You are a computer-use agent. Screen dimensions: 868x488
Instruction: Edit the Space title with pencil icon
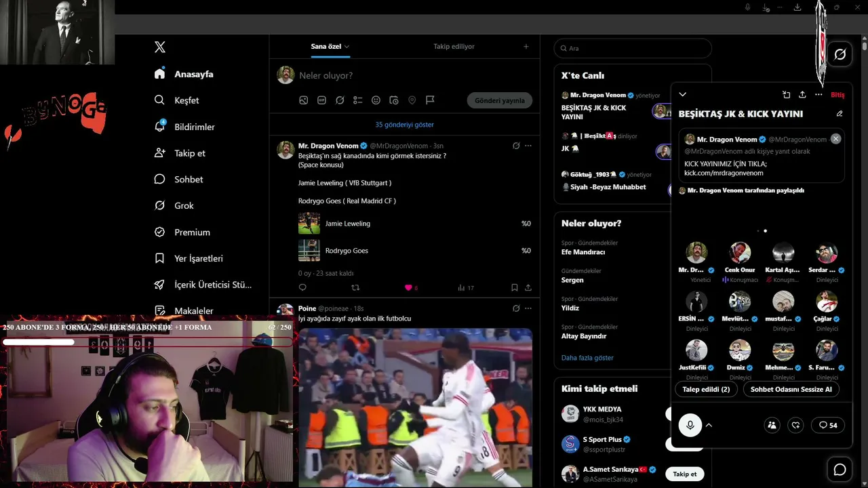(840, 114)
